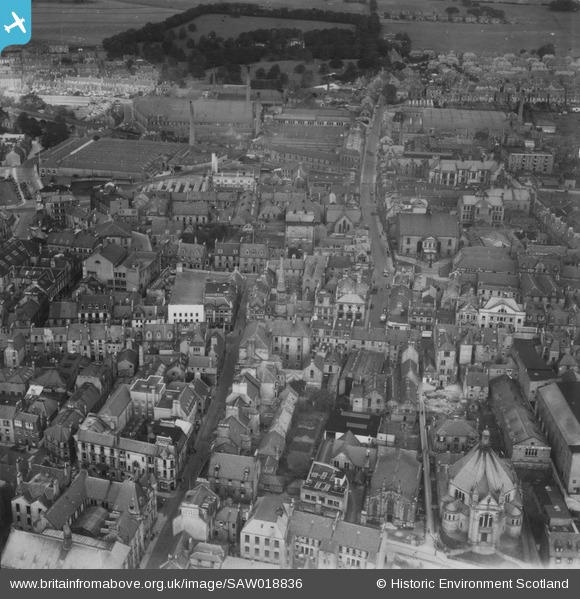Click the copyright symbol in the footer

(x=381, y=584)
